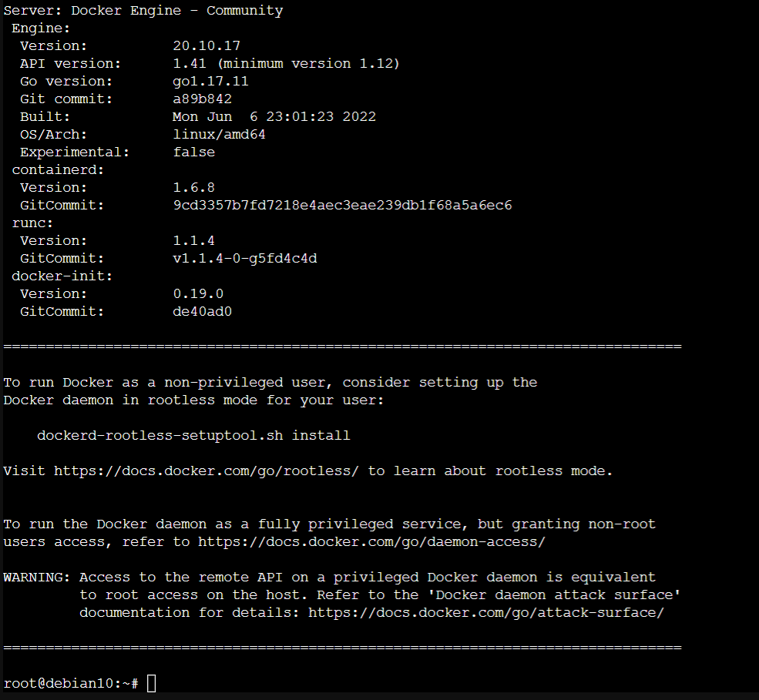
Task: Click the docker-init GitCommit de40ad0
Action: 203,312
